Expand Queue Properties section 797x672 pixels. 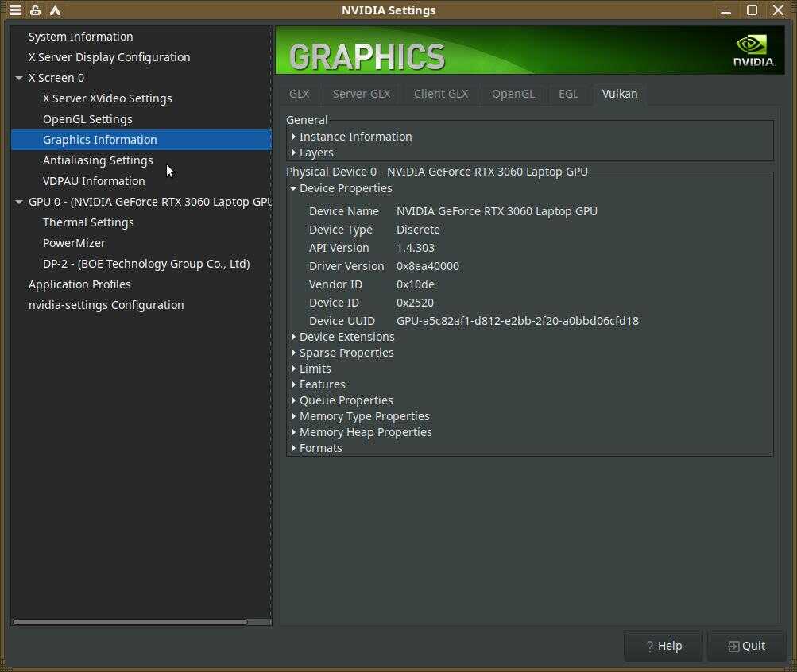click(293, 400)
